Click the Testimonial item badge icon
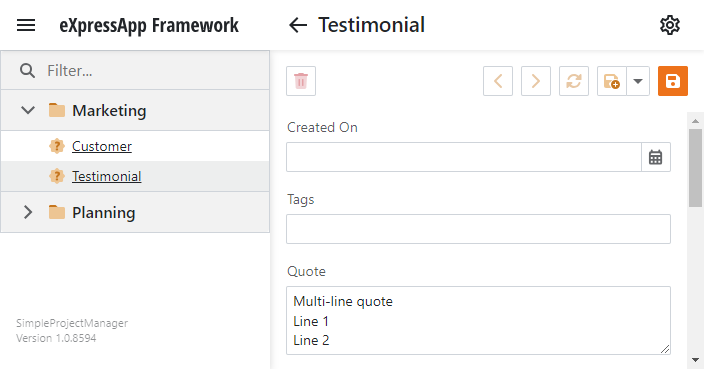 (57, 176)
